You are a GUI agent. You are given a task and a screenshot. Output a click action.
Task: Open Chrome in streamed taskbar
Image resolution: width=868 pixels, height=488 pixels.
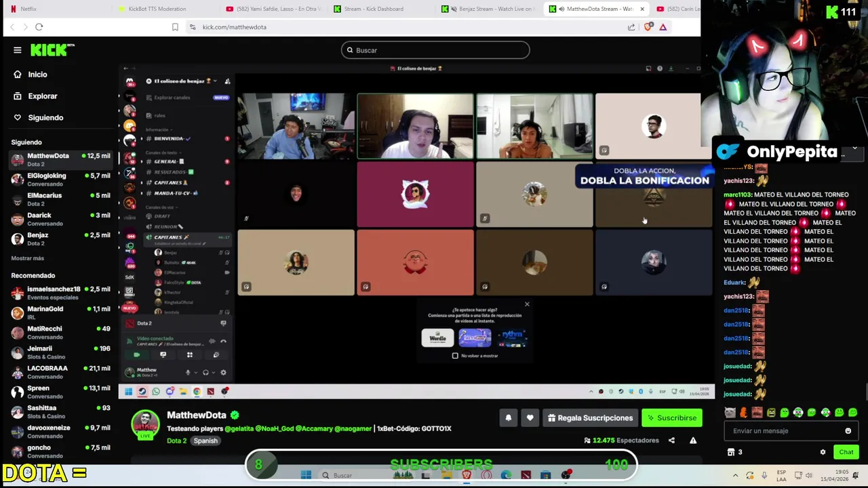point(197,391)
